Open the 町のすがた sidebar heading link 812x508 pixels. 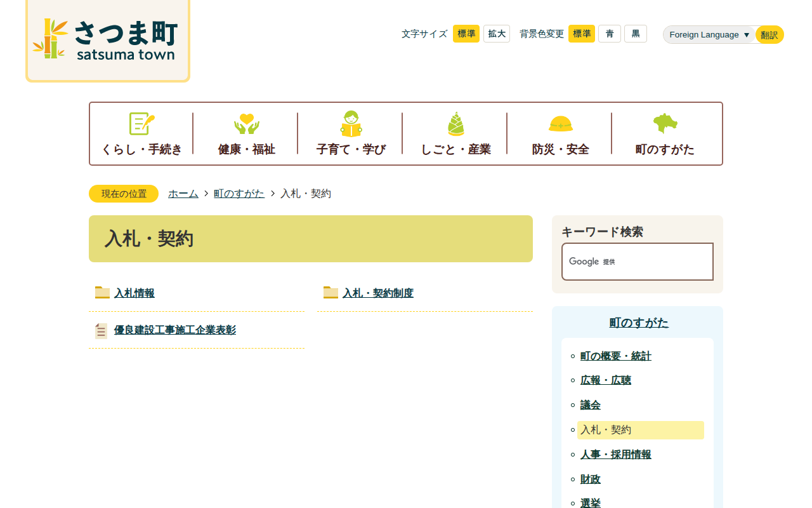639,323
